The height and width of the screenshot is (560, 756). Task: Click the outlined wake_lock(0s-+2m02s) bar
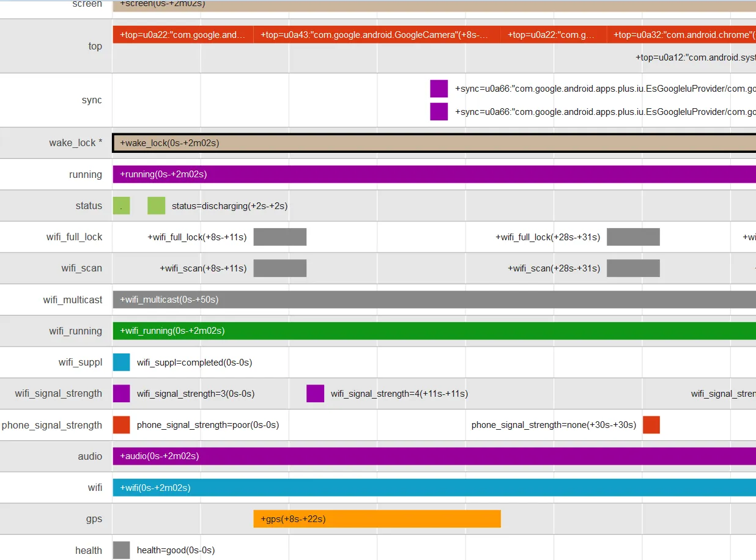(434, 143)
